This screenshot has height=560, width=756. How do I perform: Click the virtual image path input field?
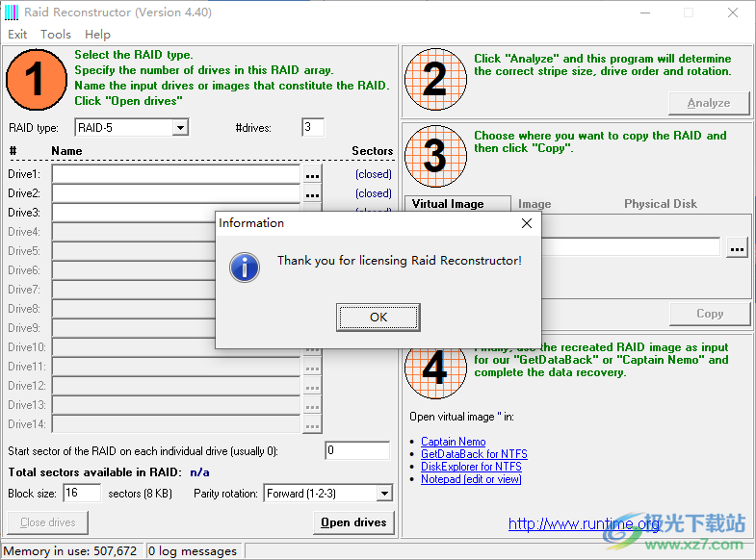click(x=631, y=246)
